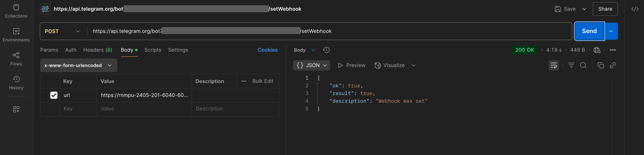Select the https://rnmpu-2405 value cell
This screenshot has height=155, width=644.
coord(144,95)
